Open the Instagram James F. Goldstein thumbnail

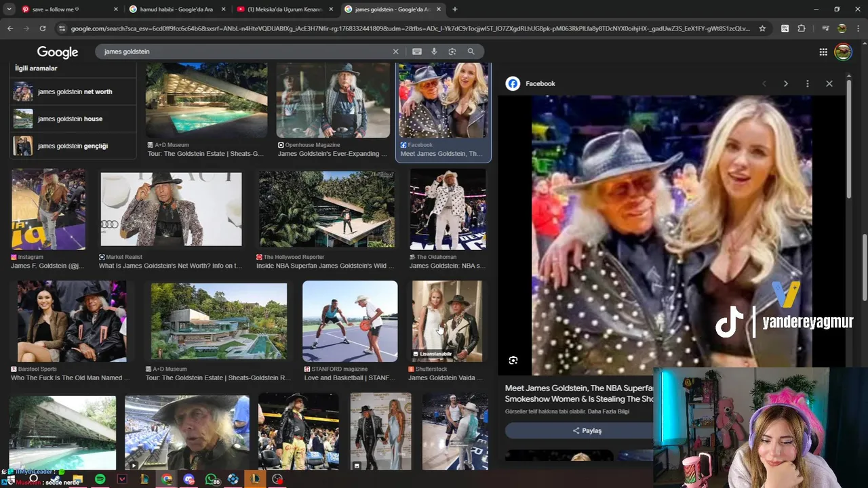coord(48,209)
